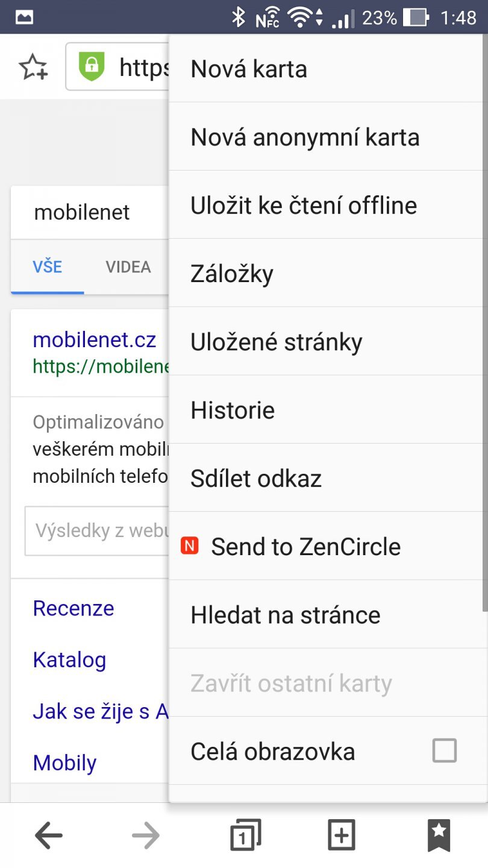Open the mobilenet.cz search result
This screenshot has width=488, height=868.
tap(95, 340)
